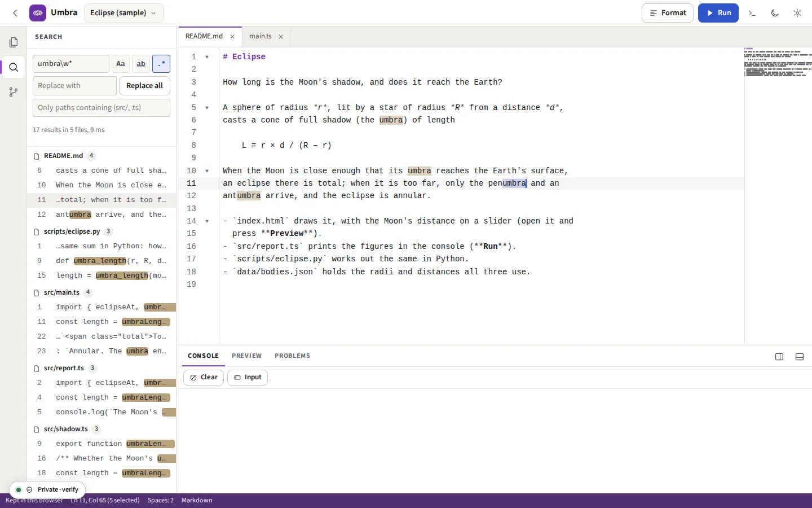Open the src/shadow.ts results group header
The width and height of the screenshot is (812, 508).
(x=101, y=429)
